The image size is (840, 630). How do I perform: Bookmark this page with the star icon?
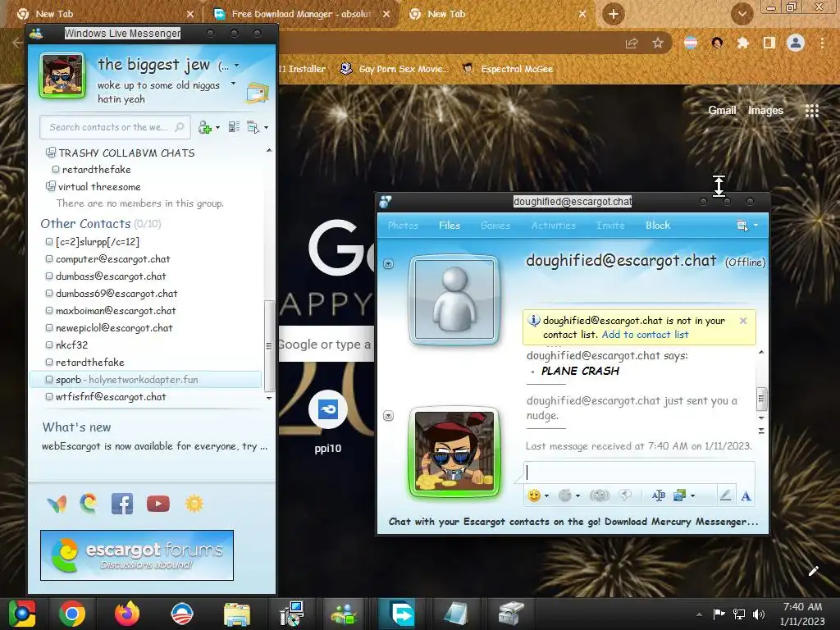point(658,43)
